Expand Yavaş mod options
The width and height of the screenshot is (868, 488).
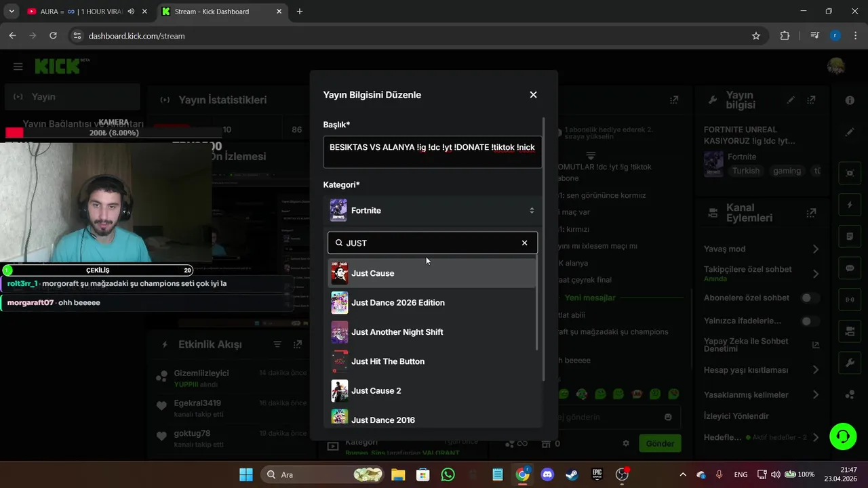pyautogui.click(x=816, y=249)
